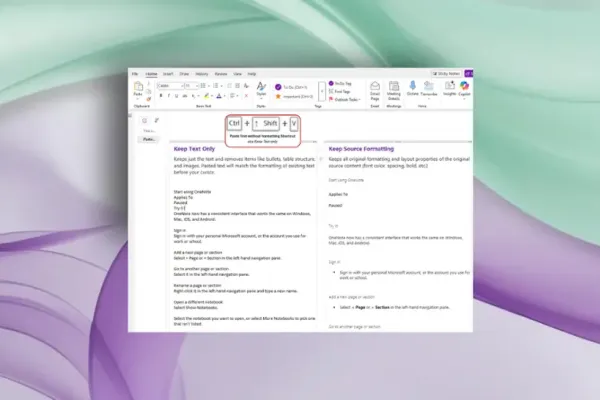The image size is (600, 400).
Task: Apply the font color swatch
Action: tap(219, 96)
